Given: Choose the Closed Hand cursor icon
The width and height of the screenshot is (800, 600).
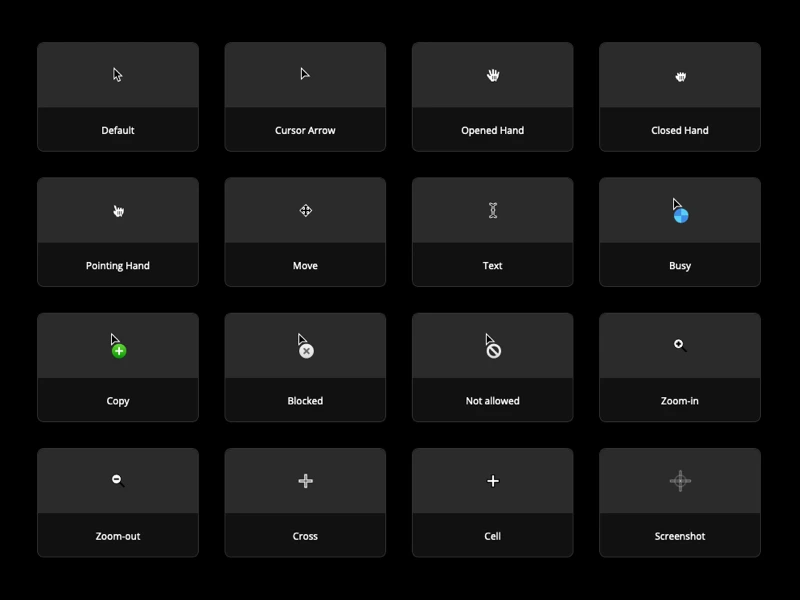Looking at the screenshot, I should point(681,77).
